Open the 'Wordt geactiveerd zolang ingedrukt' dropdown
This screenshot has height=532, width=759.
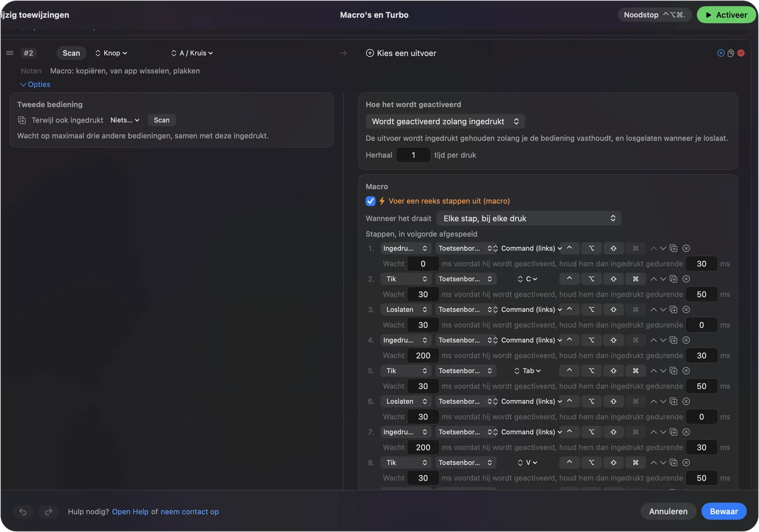pos(445,121)
